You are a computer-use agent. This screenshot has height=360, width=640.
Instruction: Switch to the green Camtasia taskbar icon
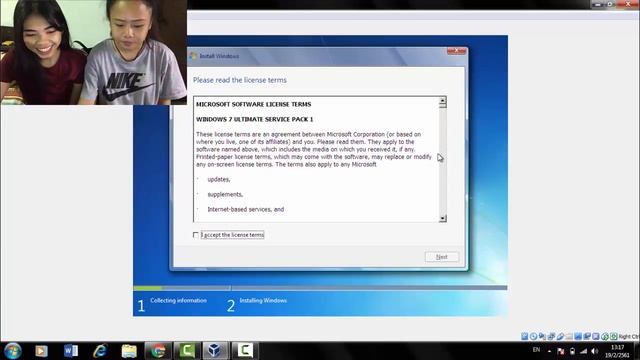coord(187,351)
